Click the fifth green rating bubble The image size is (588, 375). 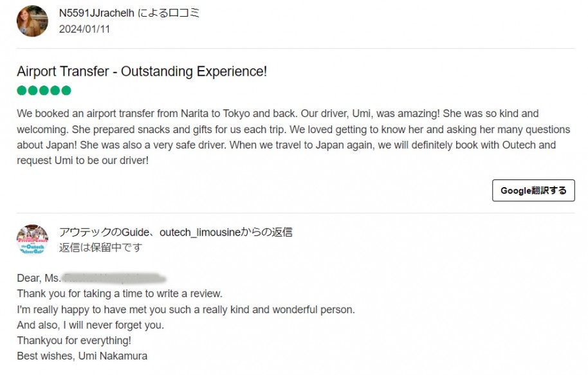[66, 91]
